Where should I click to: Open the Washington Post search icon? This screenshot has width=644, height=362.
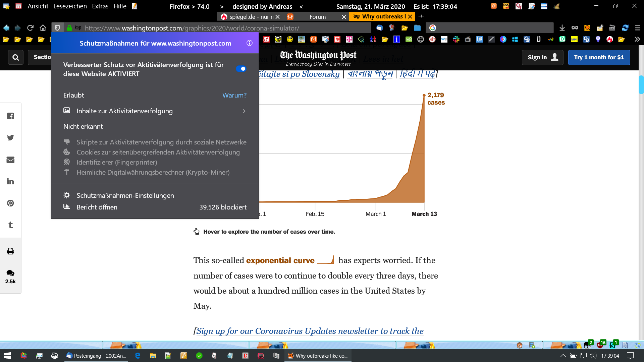[x=15, y=57]
